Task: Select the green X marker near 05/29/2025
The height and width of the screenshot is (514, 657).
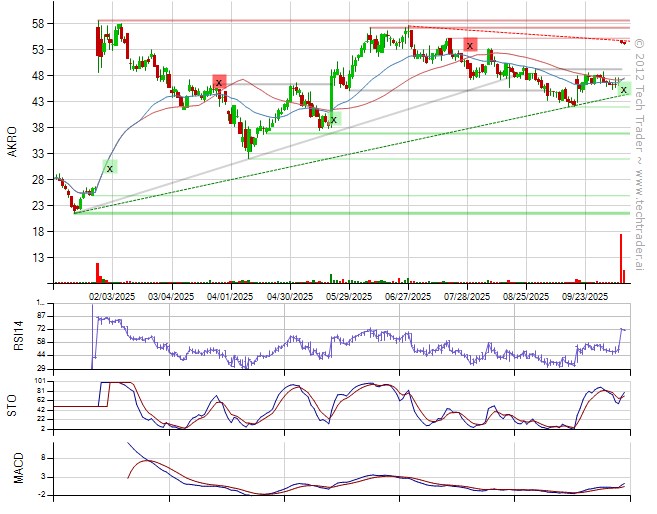Action: pyautogui.click(x=334, y=119)
